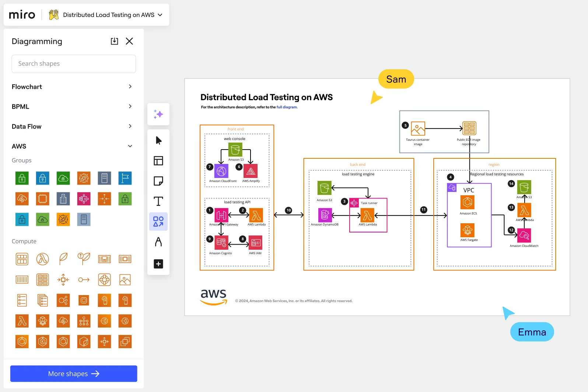Screen dimensions: 588x392
Task: Choose the Text tool
Action: (158, 201)
